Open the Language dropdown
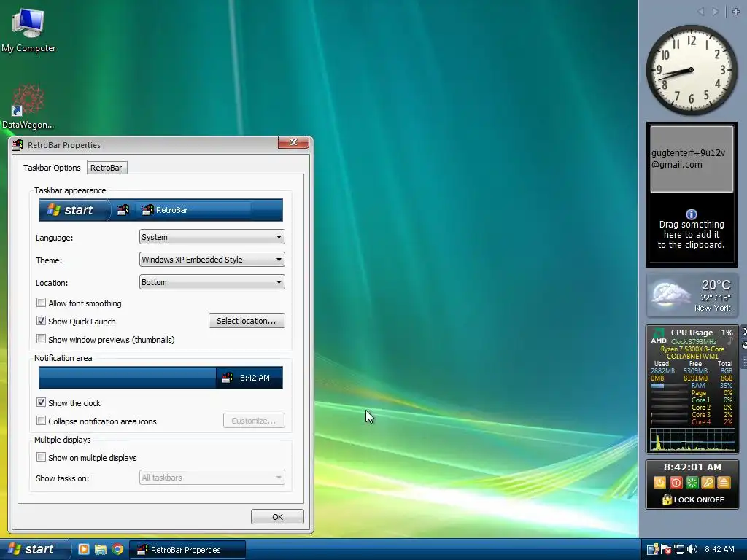 212,237
